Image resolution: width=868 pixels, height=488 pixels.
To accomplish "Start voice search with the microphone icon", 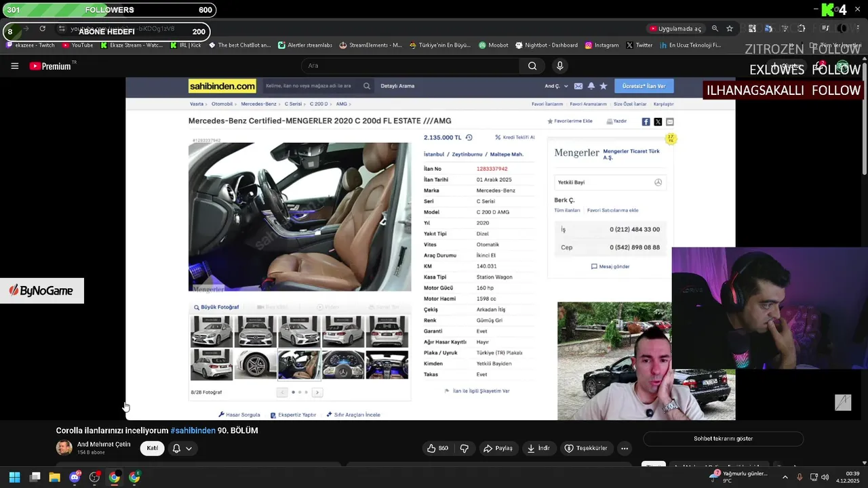I will [559, 66].
